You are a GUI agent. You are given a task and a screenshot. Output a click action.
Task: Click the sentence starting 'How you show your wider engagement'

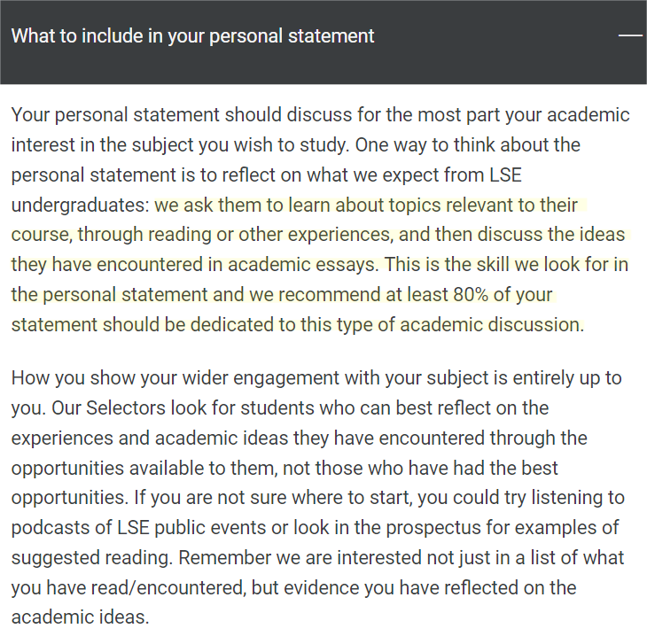coord(316,392)
